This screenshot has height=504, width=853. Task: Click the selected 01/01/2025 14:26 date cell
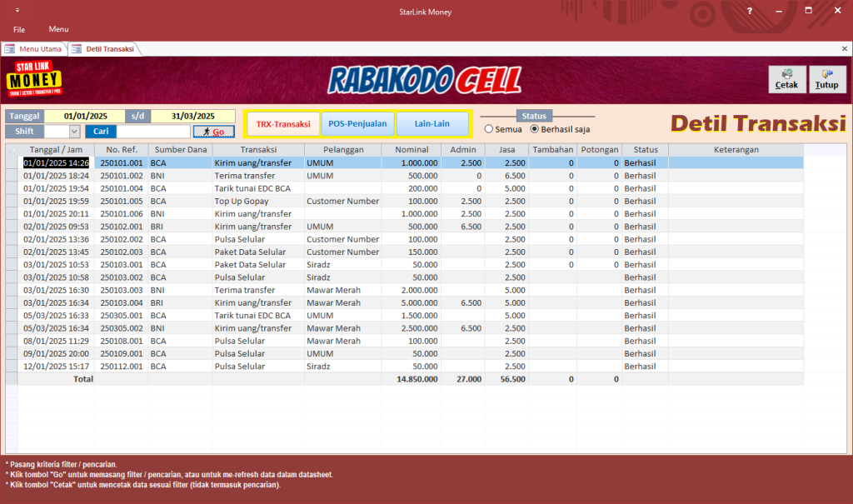tap(56, 162)
